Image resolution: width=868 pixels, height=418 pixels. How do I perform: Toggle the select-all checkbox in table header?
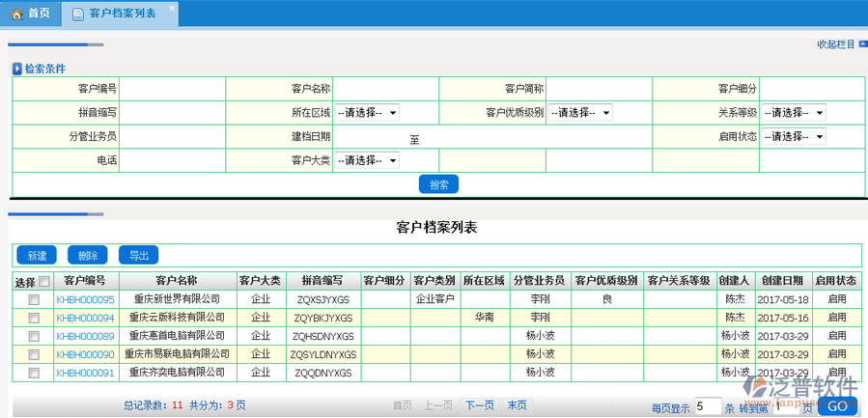coord(43,282)
